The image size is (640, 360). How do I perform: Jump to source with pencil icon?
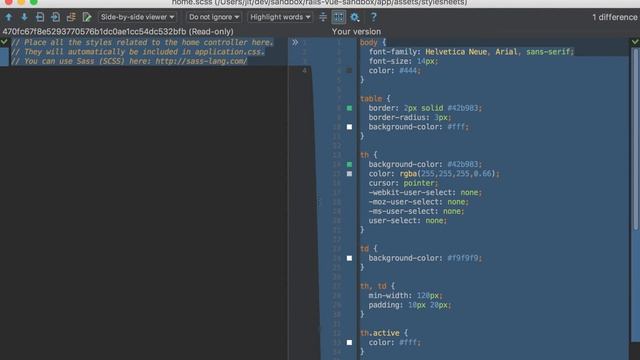pos(87,17)
